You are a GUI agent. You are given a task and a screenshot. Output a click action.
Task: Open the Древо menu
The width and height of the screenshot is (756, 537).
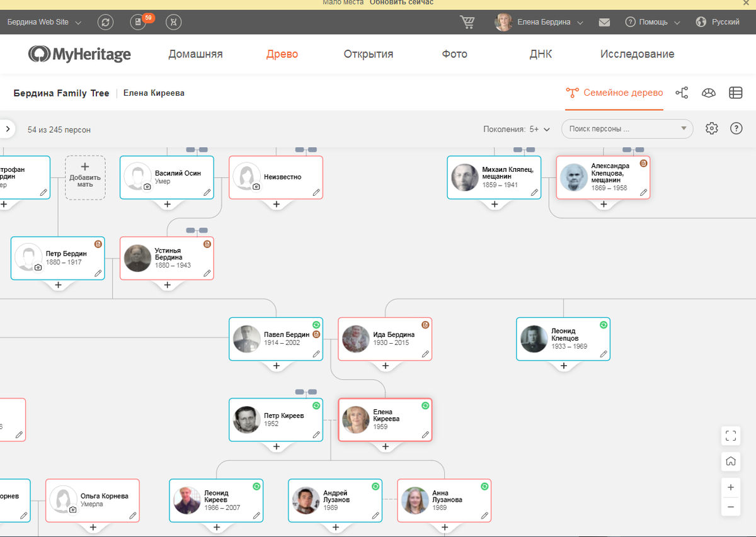[282, 54]
